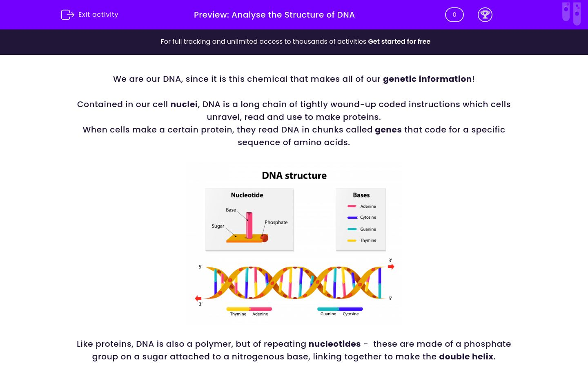Click the blue Cytosine swatch in the legend
The image size is (588, 368).
point(351,218)
